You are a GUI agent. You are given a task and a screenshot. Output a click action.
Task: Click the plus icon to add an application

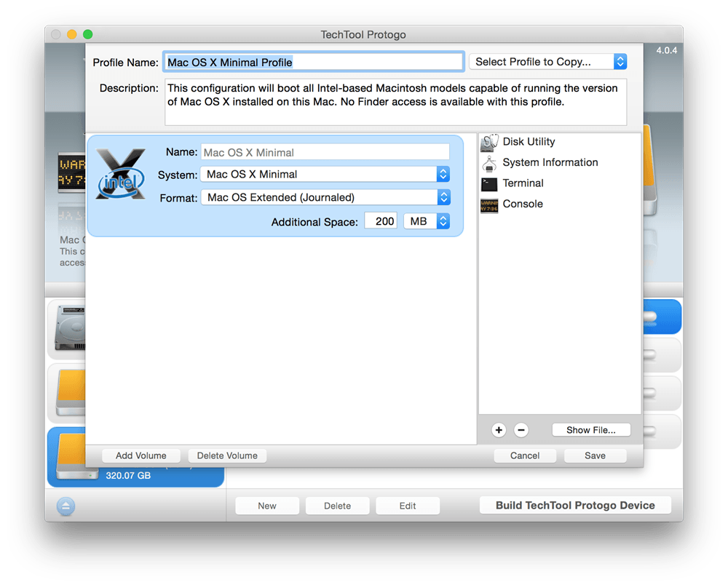click(499, 430)
